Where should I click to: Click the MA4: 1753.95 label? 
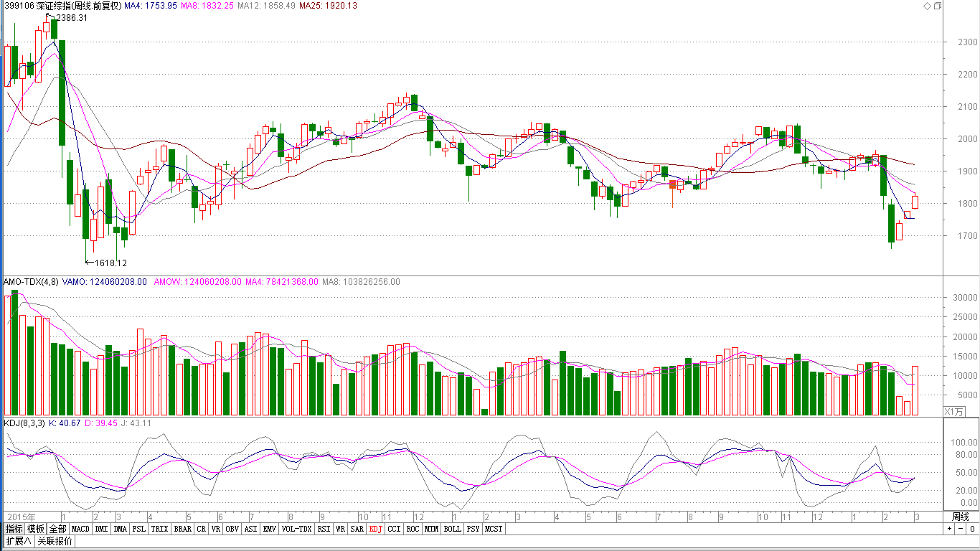[150, 6]
